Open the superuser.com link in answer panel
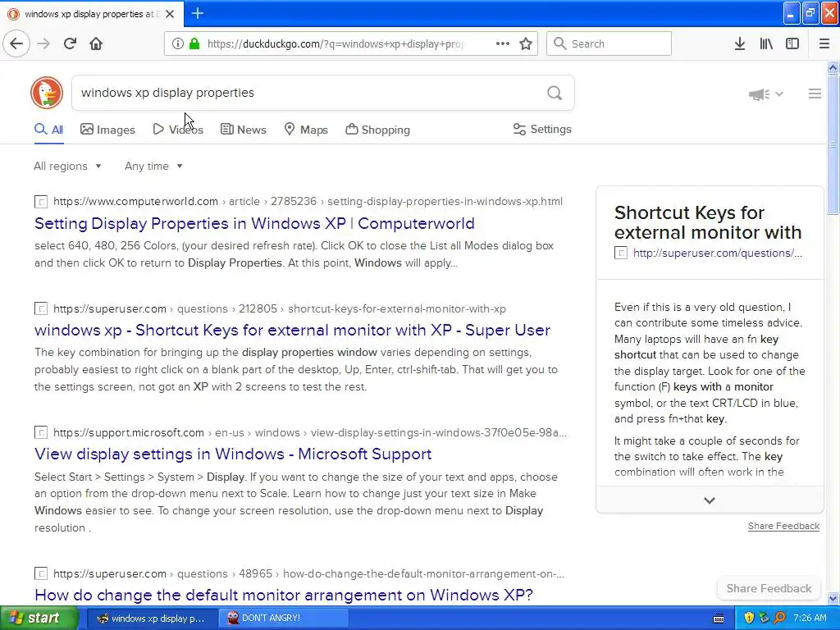 717,253
